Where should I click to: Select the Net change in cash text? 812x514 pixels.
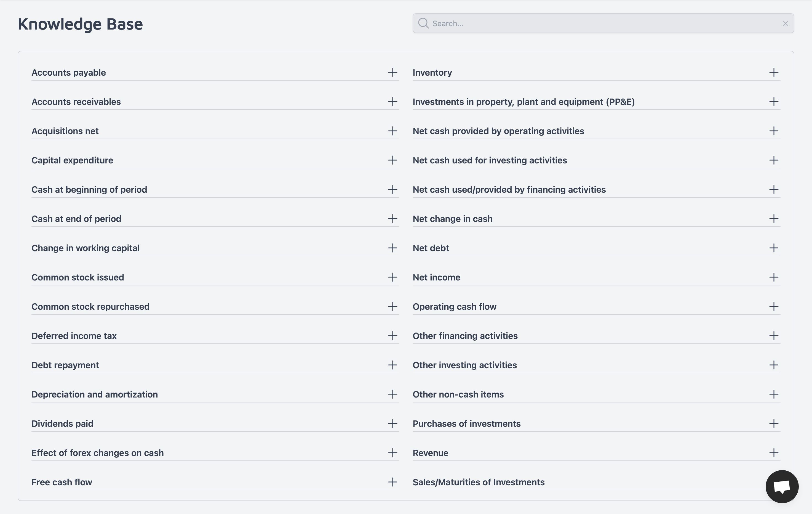click(453, 219)
